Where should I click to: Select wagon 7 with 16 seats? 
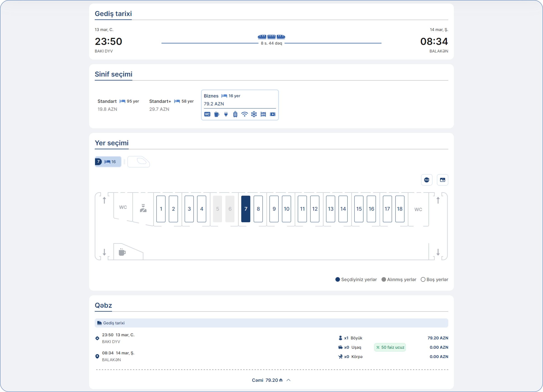108,162
